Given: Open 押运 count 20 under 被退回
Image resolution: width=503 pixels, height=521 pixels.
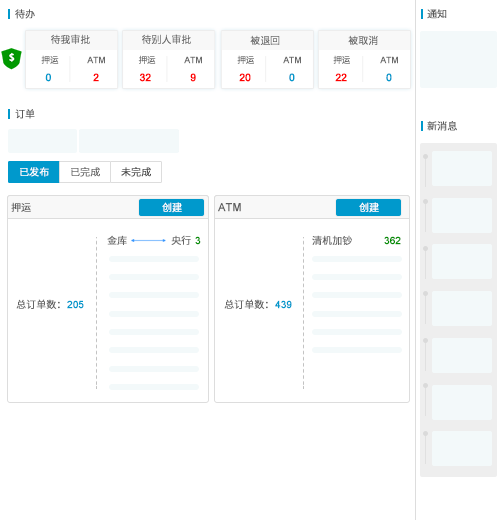Looking at the screenshot, I should point(245,78).
